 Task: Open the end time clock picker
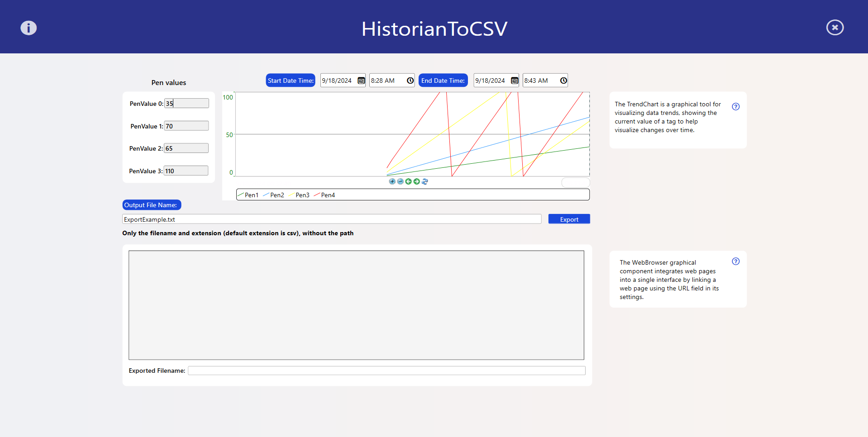pyautogui.click(x=563, y=81)
